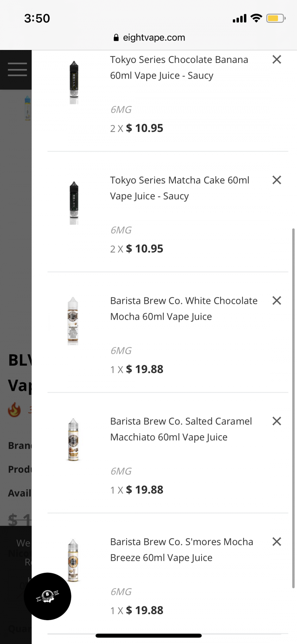This screenshot has height=644, width=297.
Task: Remove White Chocolate Mocha from cart
Action: [x=277, y=300]
